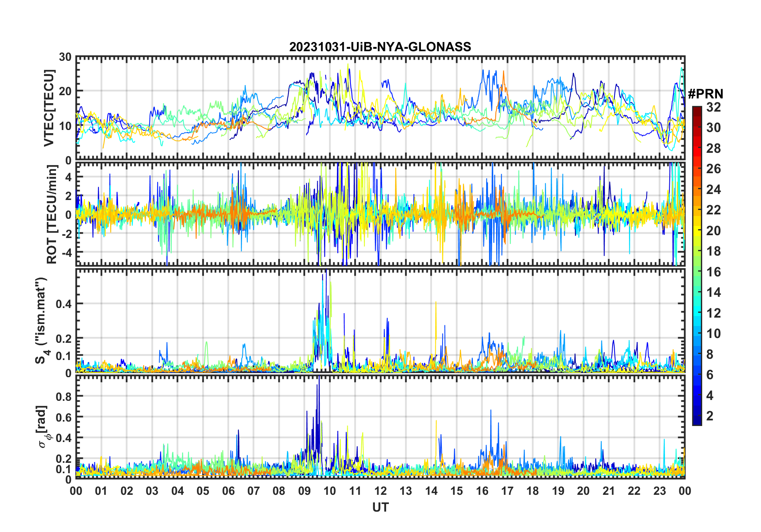This screenshot has width=761, height=532.
Task: Click the S4 ("ism.mat") y-axis label
Action: [42, 321]
